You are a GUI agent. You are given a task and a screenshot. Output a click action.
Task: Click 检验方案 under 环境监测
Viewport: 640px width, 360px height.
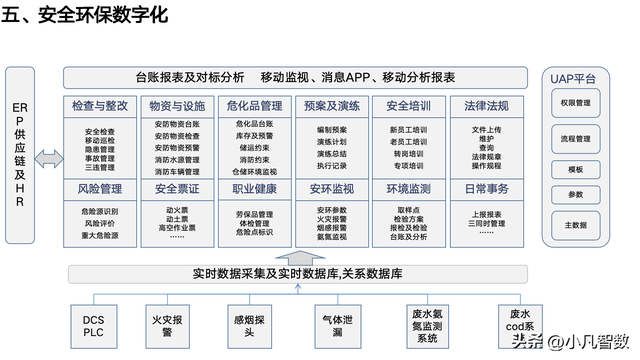pyautogui.click(x=409, y=219)
